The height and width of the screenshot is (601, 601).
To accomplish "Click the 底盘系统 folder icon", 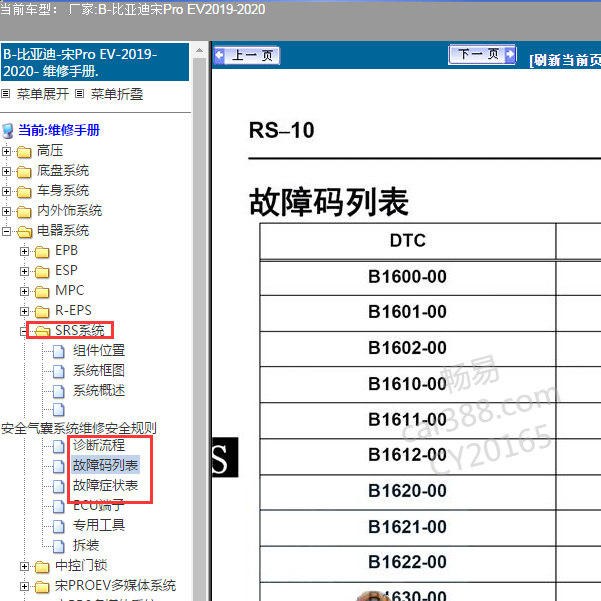I will 24,172.
